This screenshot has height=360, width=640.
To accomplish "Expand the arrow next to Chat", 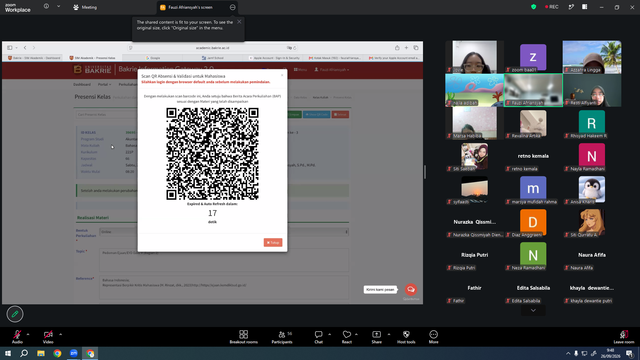I will point(329,334).
